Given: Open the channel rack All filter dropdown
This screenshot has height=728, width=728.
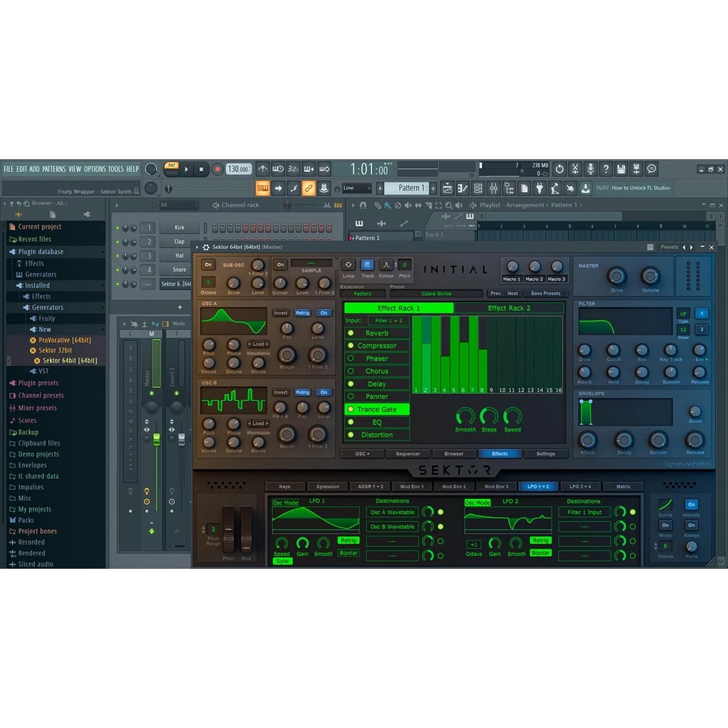Looking at the screenshot, I should [x=178, y=205].
